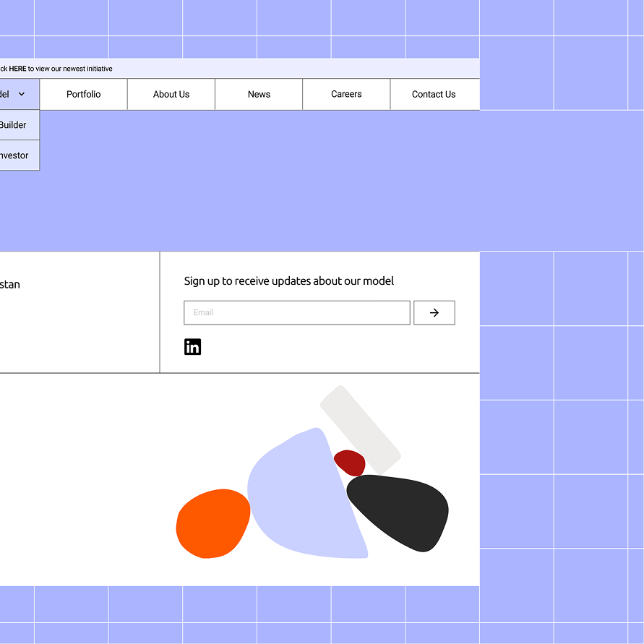Click the HERE link in the announcement bar
Screen dimensions: 644x644
tap(17, 69)
